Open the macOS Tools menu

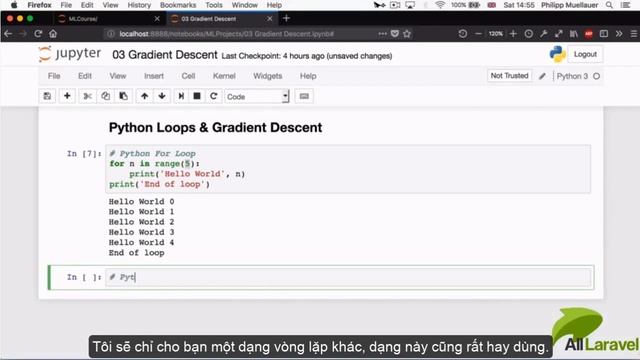point(214,5)
